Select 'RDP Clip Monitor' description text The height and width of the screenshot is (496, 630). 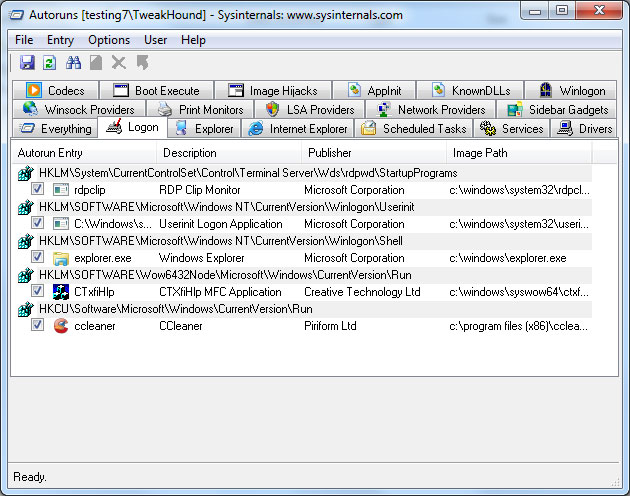coord(200,190)
